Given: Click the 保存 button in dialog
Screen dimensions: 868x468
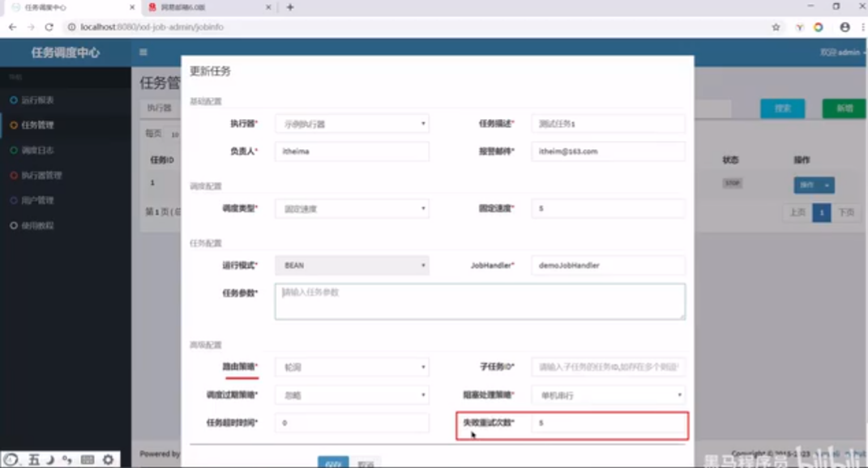Looking at the screenshot, I should coord(333,462).
